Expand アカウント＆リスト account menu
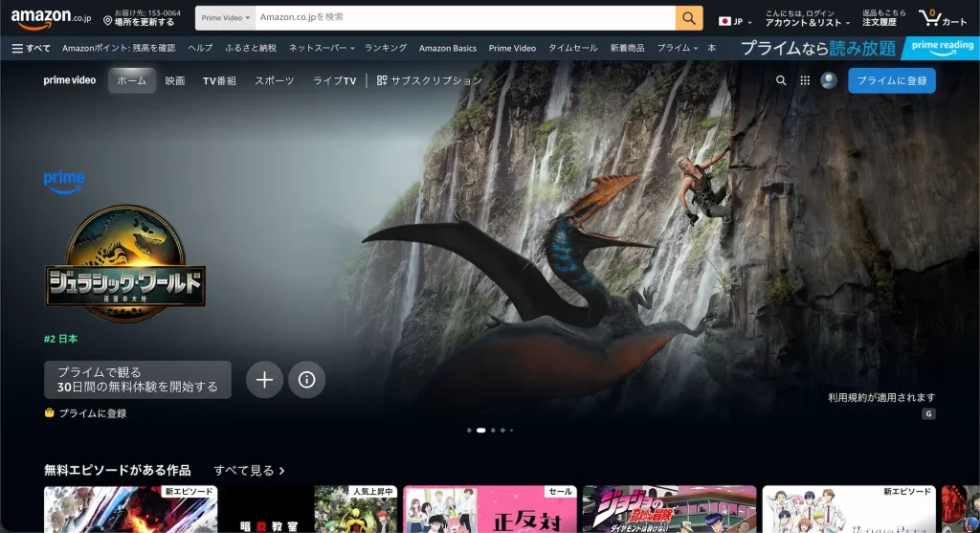980x533 pixels. coord(807,22)
